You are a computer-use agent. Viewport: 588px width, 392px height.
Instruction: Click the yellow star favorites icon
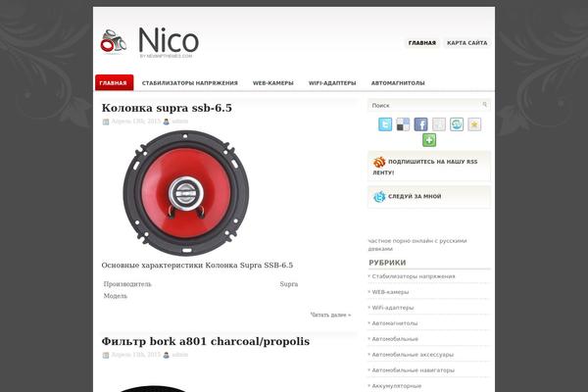pos(474,124)
